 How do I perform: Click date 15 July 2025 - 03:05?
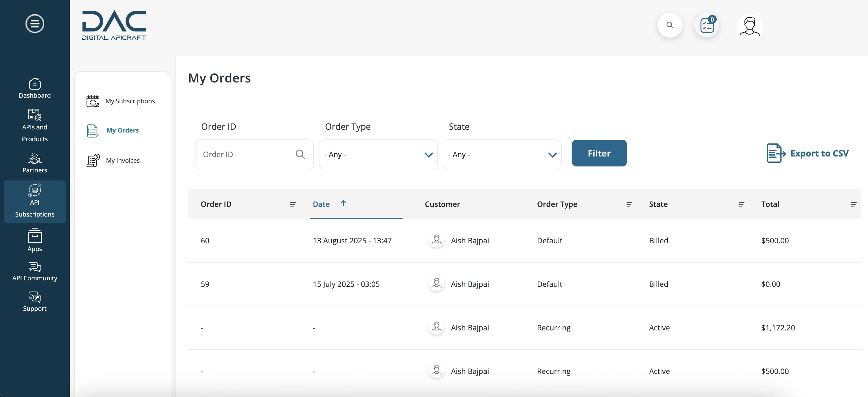pyautogui.click(x=346, y=284)
